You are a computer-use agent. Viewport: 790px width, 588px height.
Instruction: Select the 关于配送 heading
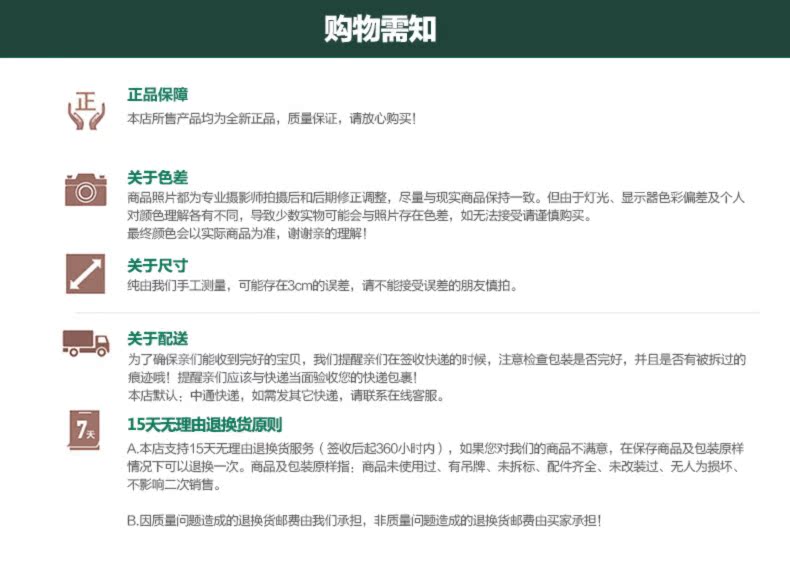(158, 339)
